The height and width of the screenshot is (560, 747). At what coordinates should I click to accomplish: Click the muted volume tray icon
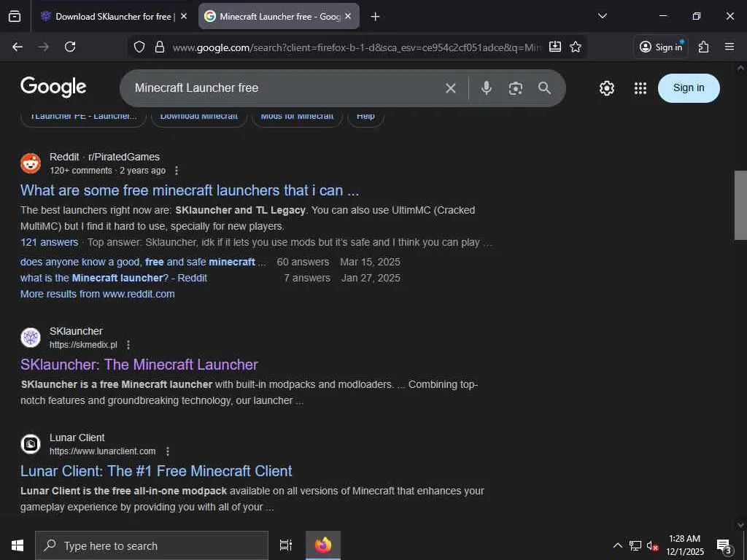tap(652, 545)
